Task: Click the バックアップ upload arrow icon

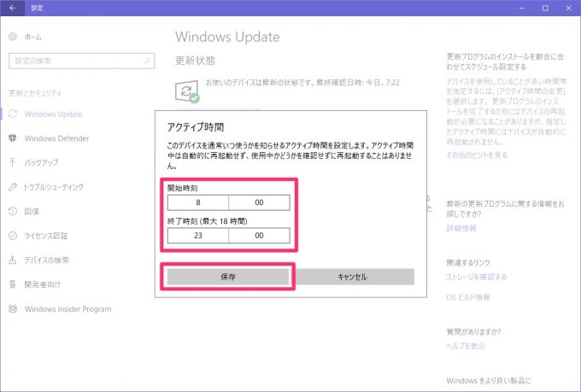Action: tap(13, 162)
